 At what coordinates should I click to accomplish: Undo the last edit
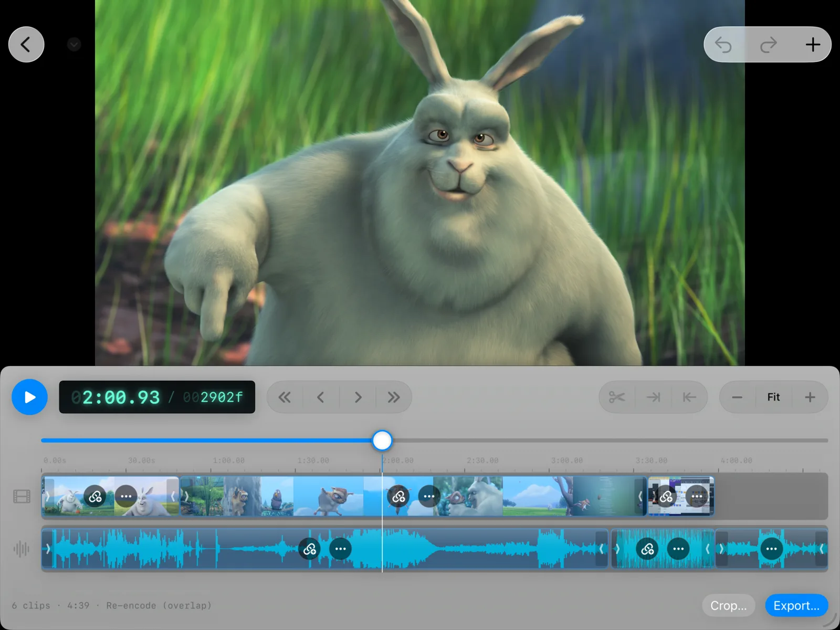[723, 45]
